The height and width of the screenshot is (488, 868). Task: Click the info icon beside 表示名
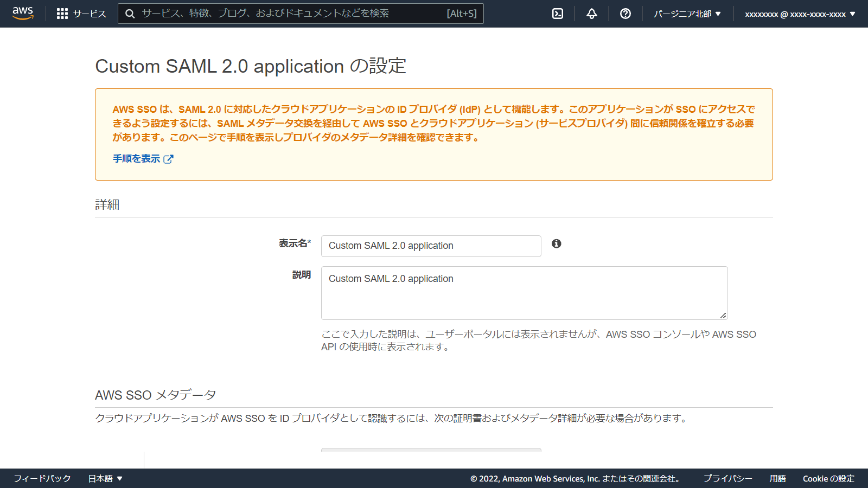tap(556, 245)
